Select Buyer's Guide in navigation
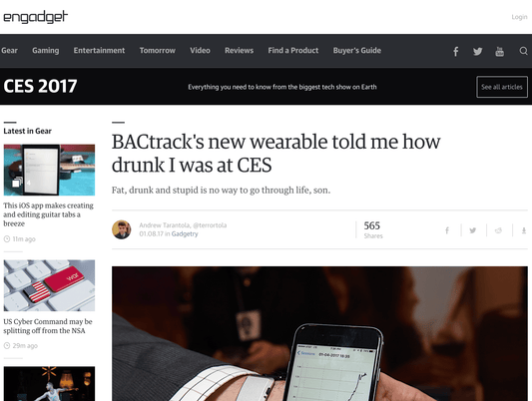This screenshot has height=401, width=532. [x=357, y=51]
